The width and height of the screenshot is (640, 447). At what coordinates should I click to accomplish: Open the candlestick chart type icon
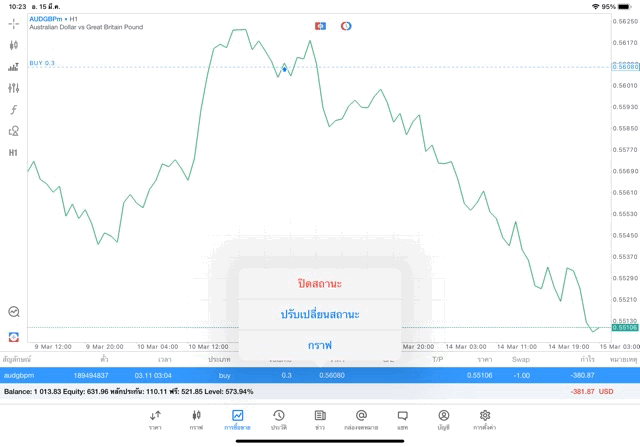click(14, 45)
